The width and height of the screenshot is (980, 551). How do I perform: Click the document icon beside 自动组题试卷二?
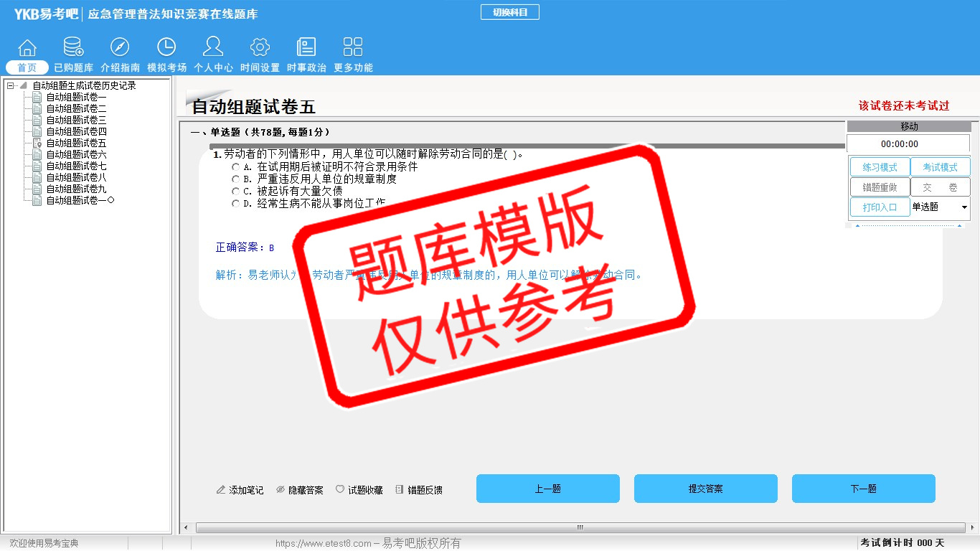(x=37, y=108)
